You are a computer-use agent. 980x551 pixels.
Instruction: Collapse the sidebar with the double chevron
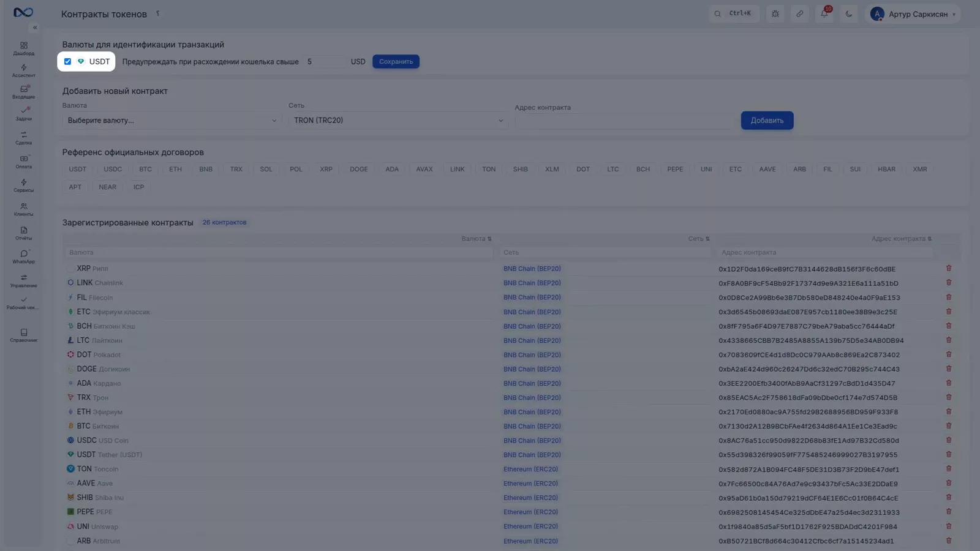point(35,28)
